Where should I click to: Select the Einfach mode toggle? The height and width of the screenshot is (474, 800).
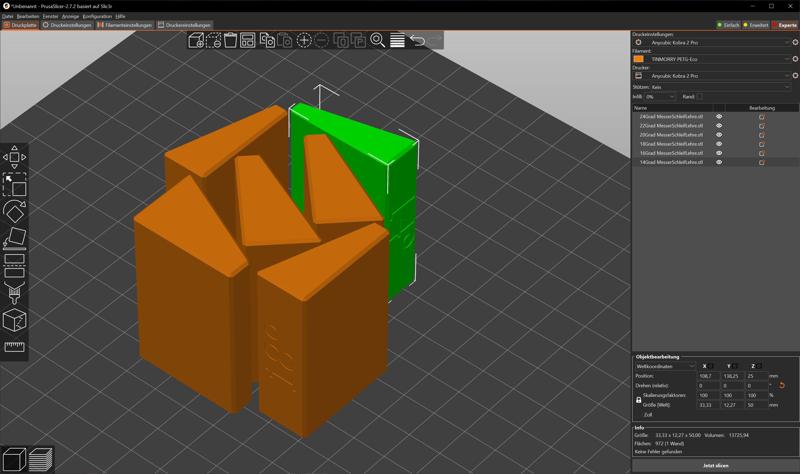click(728, 24)
